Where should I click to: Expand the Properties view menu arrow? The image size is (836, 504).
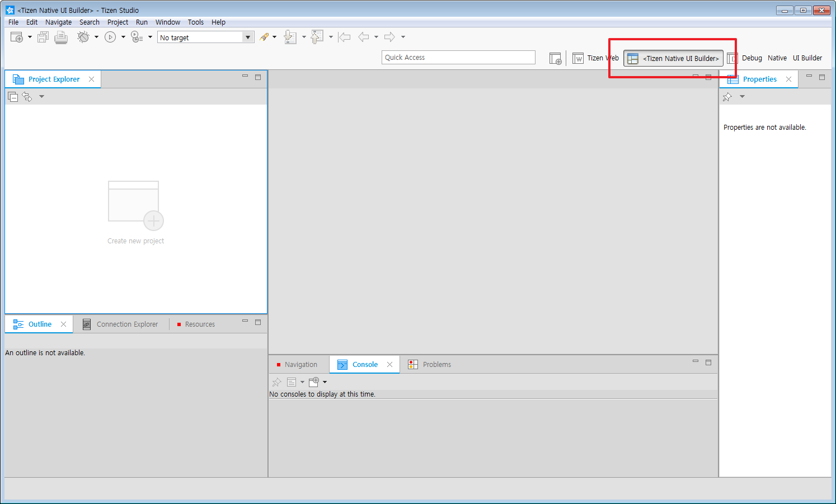(x=742, y=97)
